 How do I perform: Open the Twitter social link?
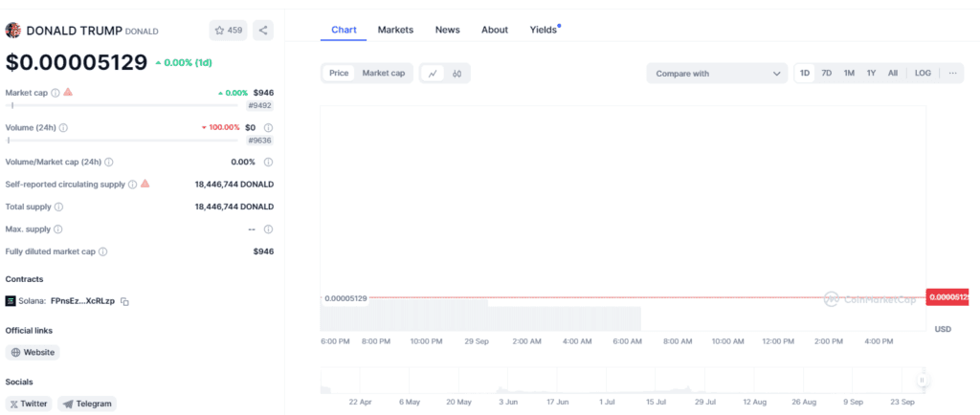[29, 404]
